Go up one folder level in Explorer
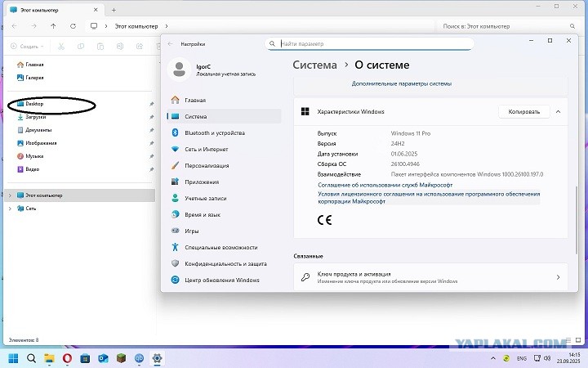Image resolution: width=588 pixels, height=368 pixels. click(x=53, y=26)
